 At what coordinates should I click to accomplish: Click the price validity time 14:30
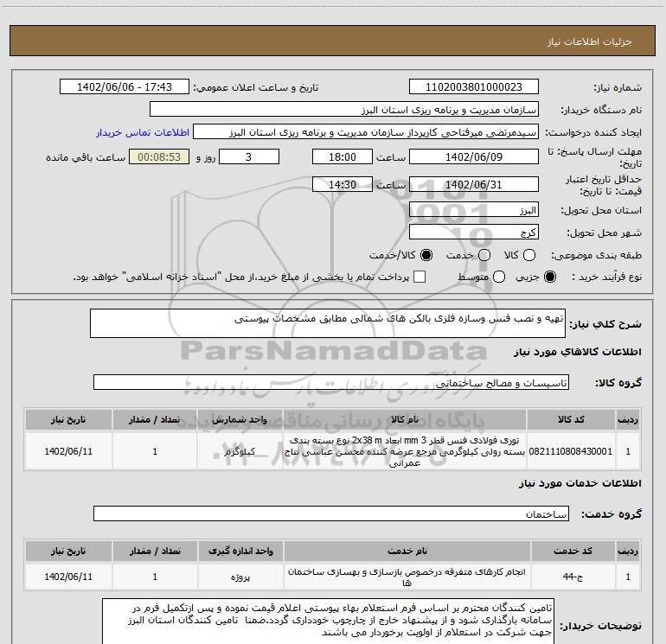(343, 184)
